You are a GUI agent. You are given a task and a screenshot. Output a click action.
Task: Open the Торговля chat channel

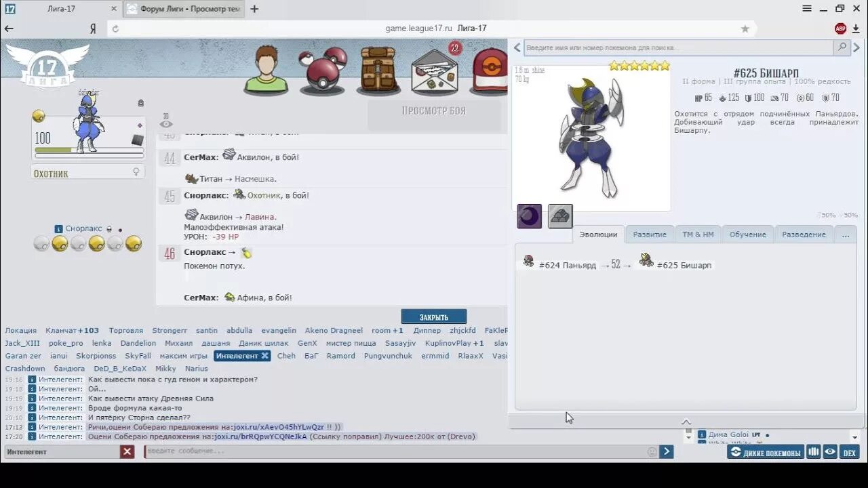click(126, 331)
